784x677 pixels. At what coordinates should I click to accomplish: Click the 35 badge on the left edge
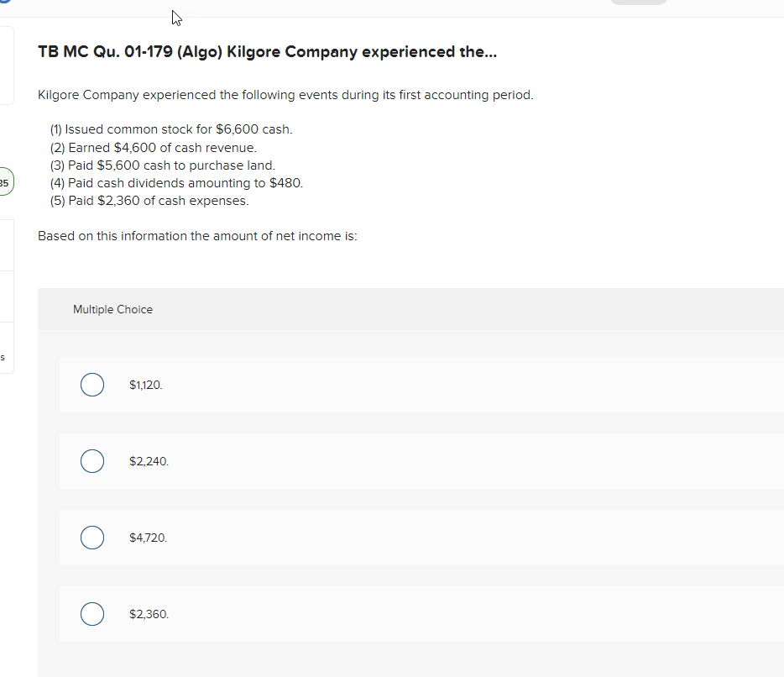(x=5, y=181)
